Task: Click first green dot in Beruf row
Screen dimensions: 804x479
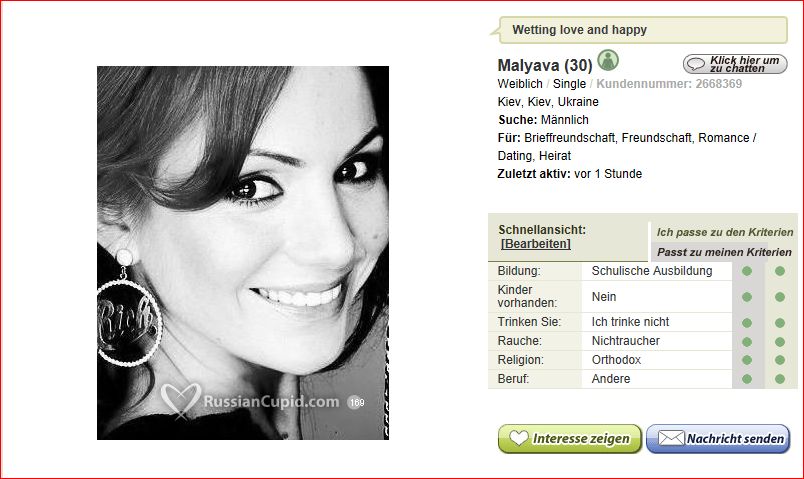Action: click(747, 379)
